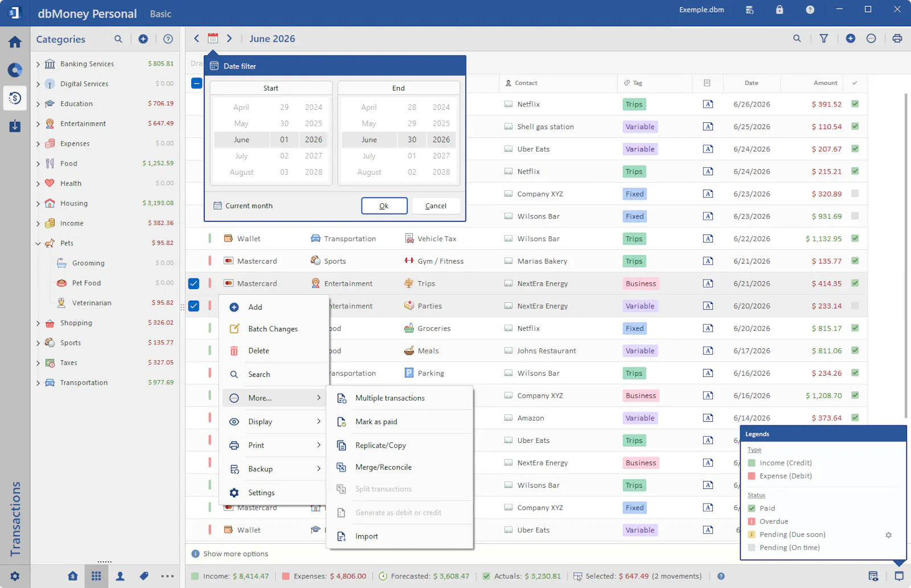Open settings gear at bottom left
The width and height of the screenshot is (911, 588).
tap(15, 576)
